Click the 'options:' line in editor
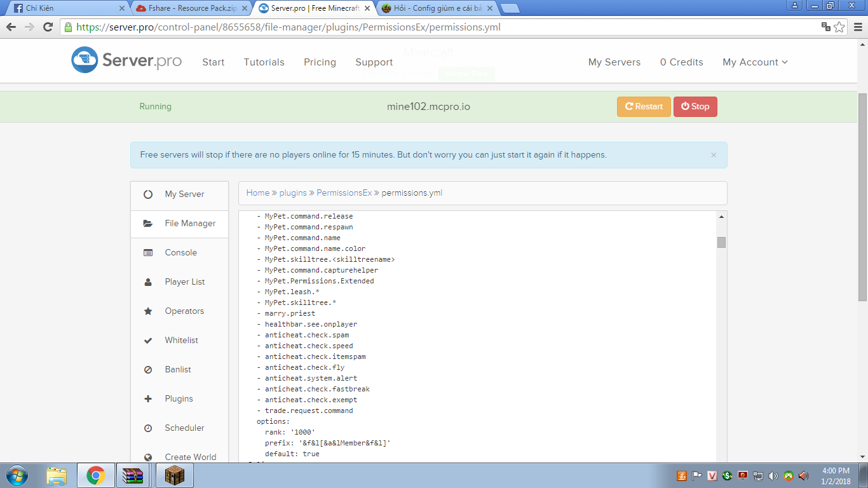The image size is (868, 488). coord(273,421)
